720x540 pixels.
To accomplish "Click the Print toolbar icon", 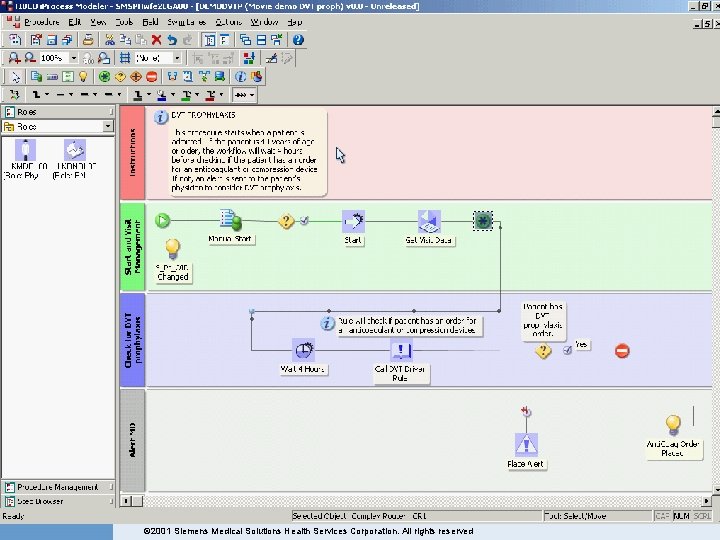I will [x=88, y=40].
